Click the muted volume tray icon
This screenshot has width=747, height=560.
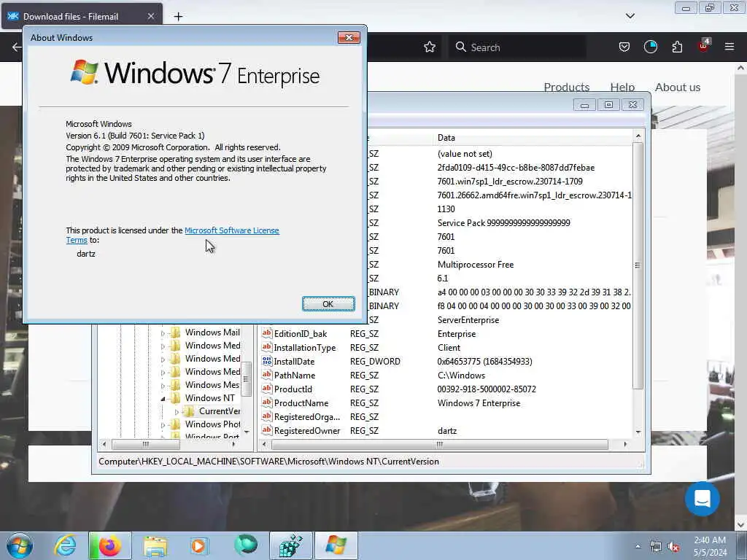click(x=673, y=547)
